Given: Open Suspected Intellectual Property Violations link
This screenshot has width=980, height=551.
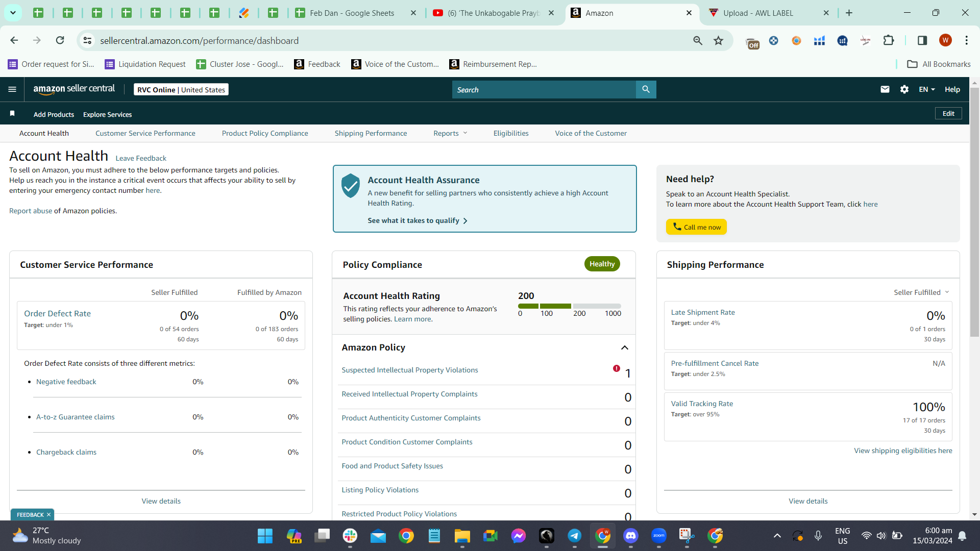Looking at the screenshot, I should pyautogui.click(x=410, y=370).
